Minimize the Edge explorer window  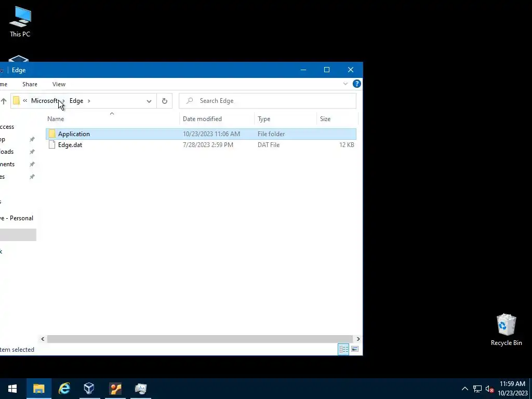(303, 70)
